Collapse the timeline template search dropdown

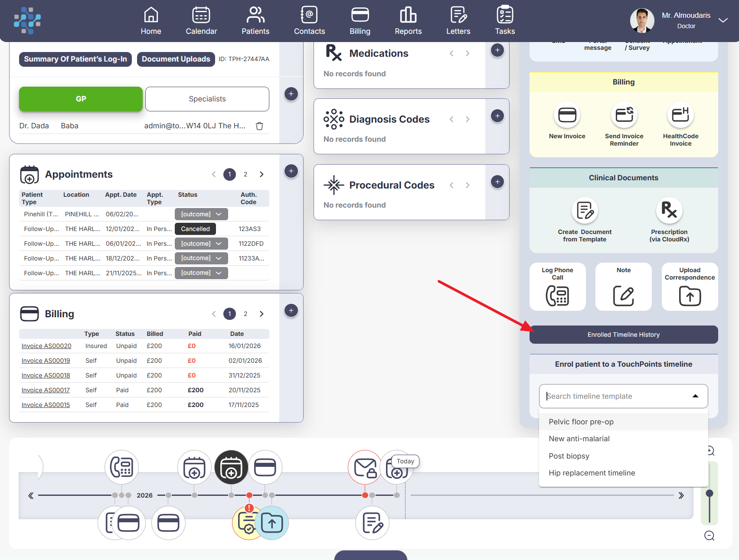695,396
